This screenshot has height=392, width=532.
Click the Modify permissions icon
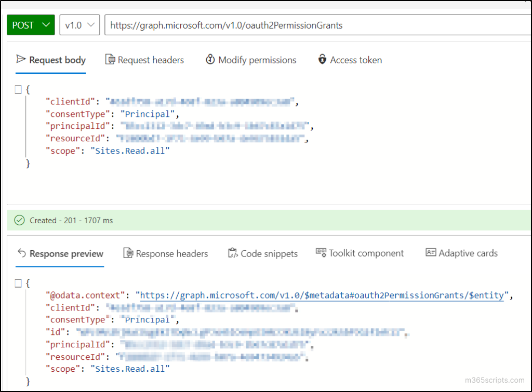[210, 60]
